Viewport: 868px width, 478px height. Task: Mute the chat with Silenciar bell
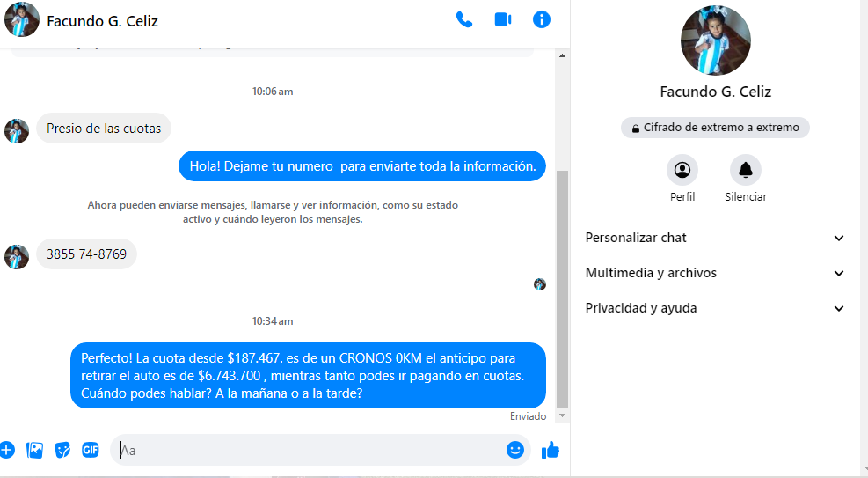745,170
